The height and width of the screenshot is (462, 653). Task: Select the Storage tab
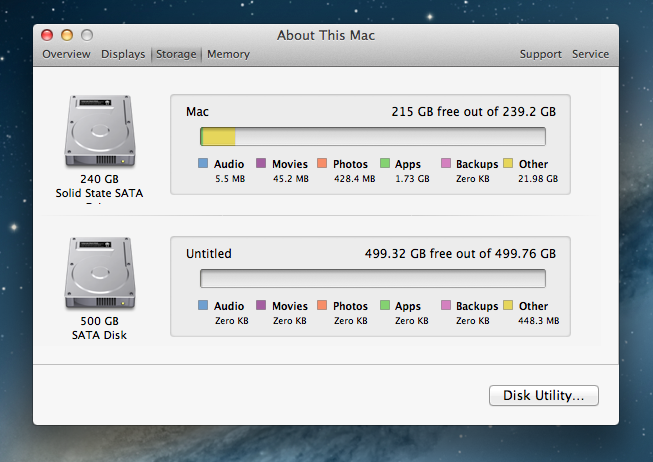click(176, 54)
